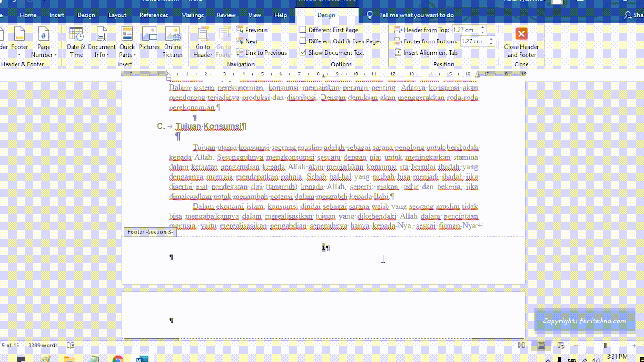Open the Layout ribbon tab
644x362 pixels.
(117, 15)
